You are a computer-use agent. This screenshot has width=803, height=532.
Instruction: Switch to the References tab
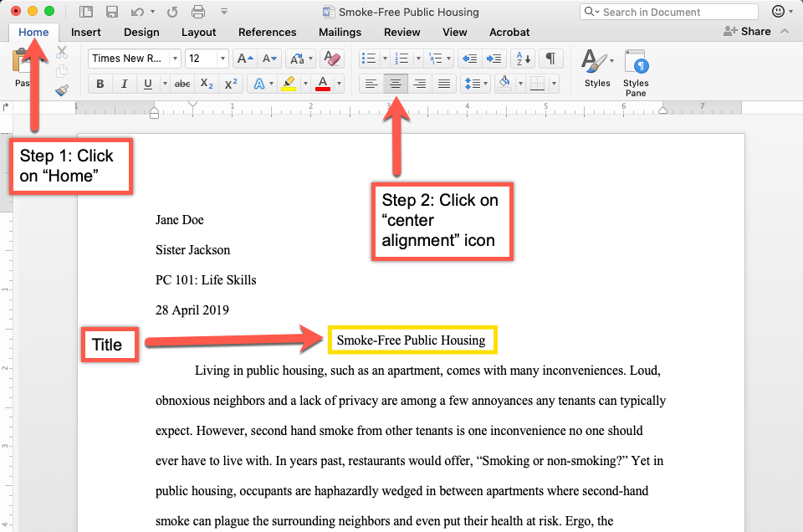[x=267, y=32]
